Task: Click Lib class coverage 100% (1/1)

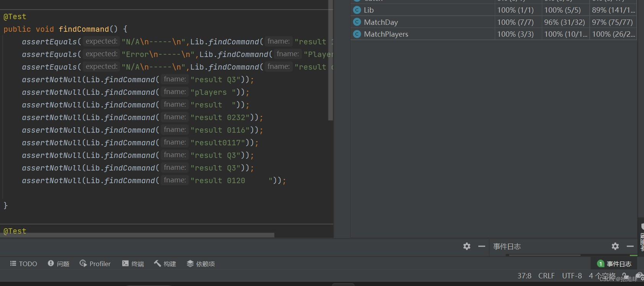Action: pyautogui.click(x=515, y=10)
